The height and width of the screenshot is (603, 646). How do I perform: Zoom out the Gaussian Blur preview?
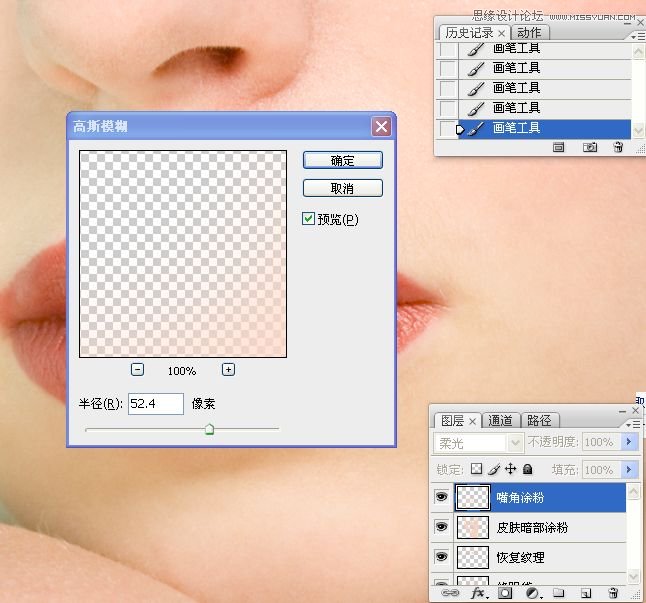point(137,369)
